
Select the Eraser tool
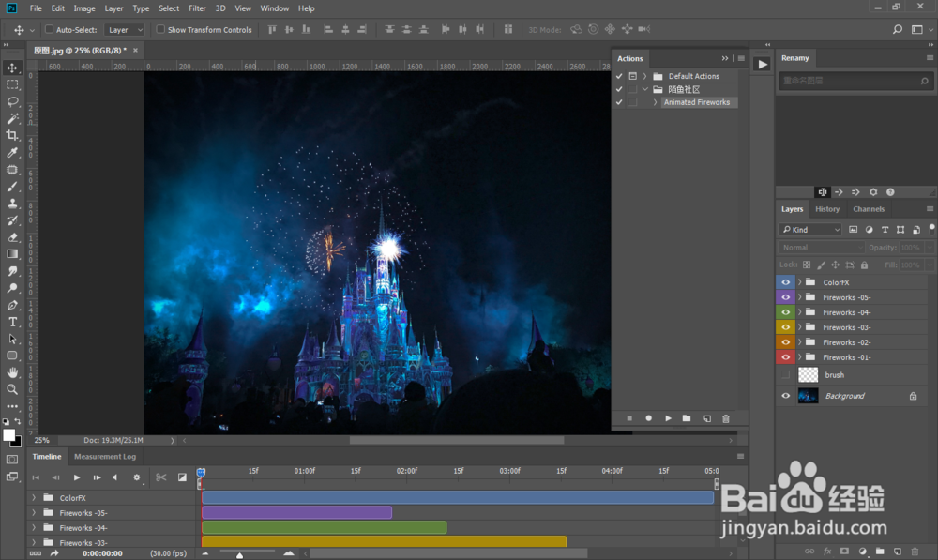click(x=13, y=237)
